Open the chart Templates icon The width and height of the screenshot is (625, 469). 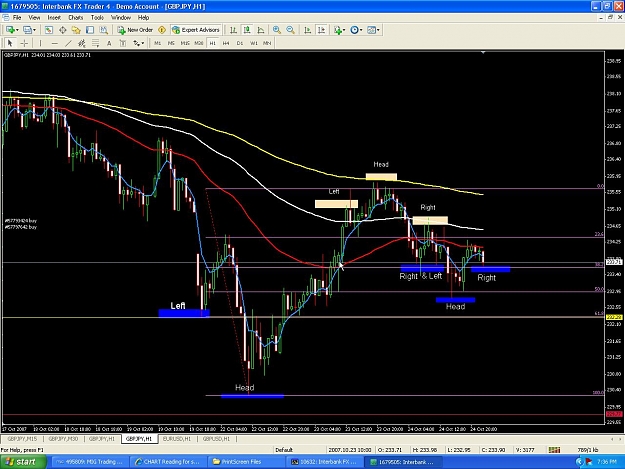(371, 30)
